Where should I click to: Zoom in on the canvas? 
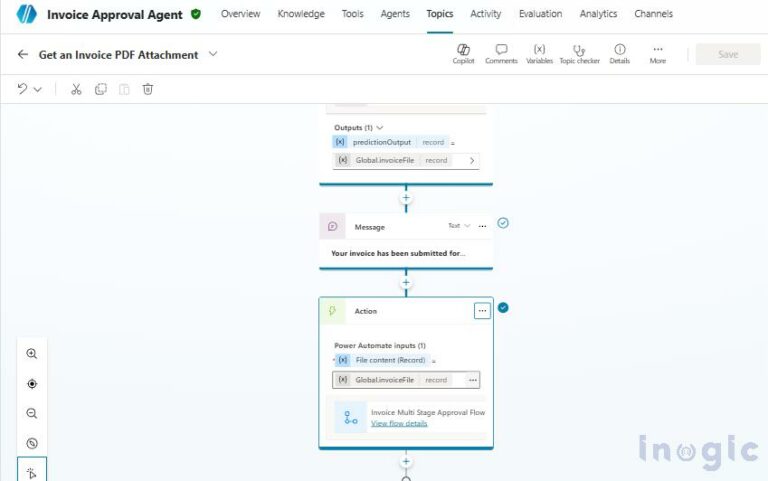tap(32, 354)
